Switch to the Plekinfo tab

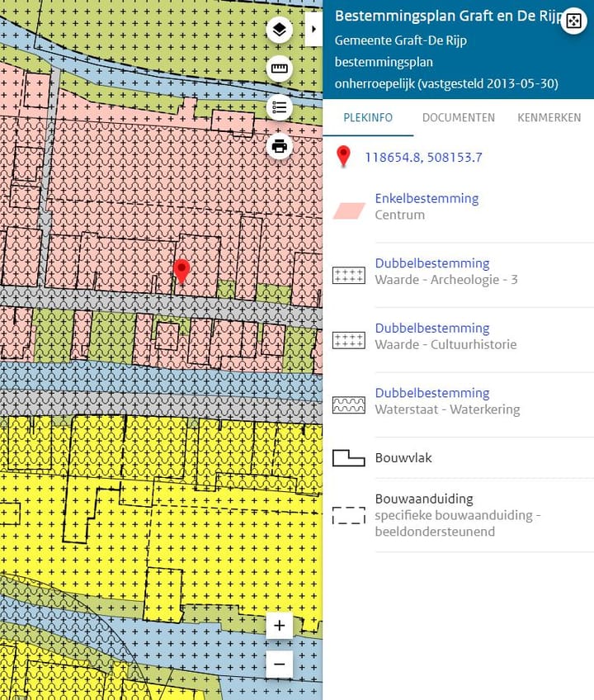click(x=368, y=118)
